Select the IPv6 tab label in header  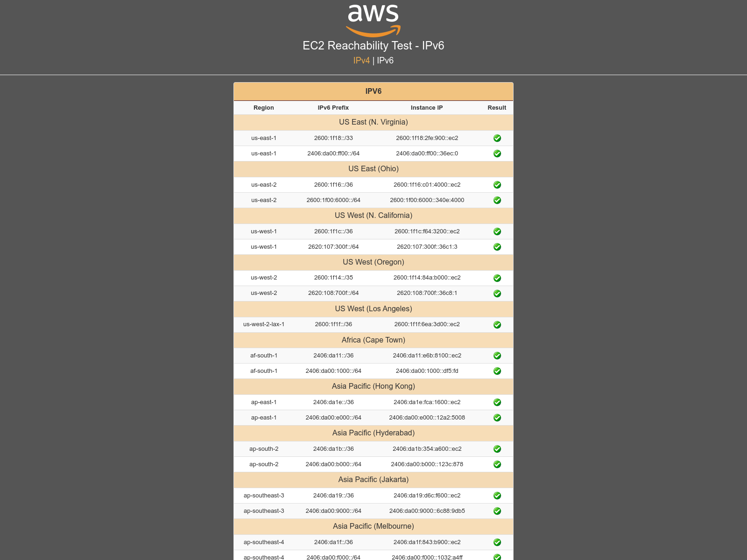385,60
